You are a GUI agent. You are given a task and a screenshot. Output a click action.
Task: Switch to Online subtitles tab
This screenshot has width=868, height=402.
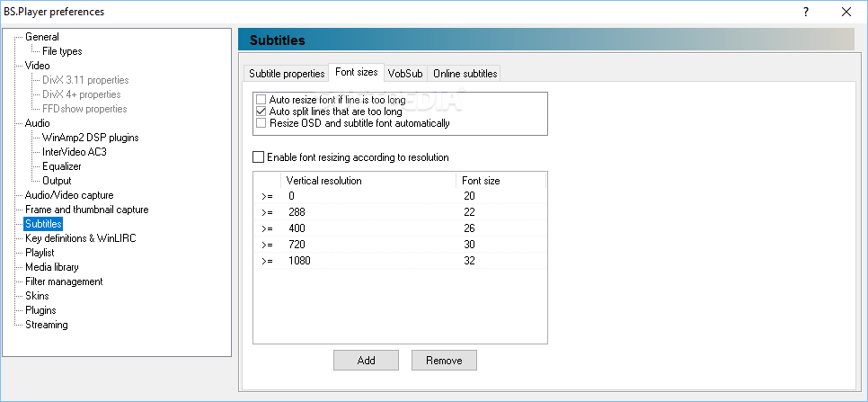pos(465,74)
